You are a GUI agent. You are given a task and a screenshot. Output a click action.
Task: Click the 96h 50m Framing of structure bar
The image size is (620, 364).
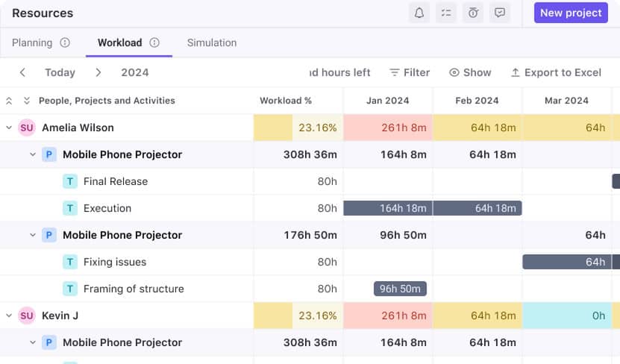tap(400, 289)
